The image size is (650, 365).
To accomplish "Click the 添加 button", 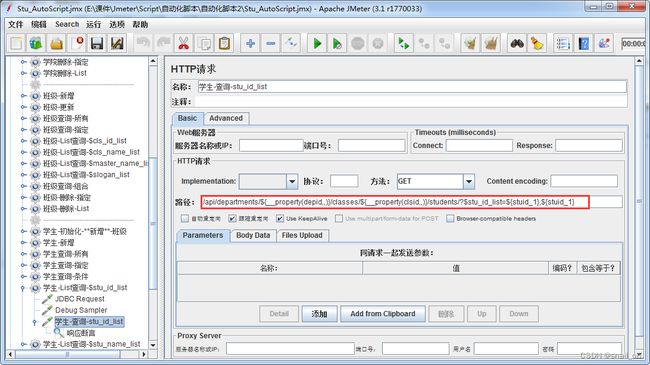I will tap(319, 314).
